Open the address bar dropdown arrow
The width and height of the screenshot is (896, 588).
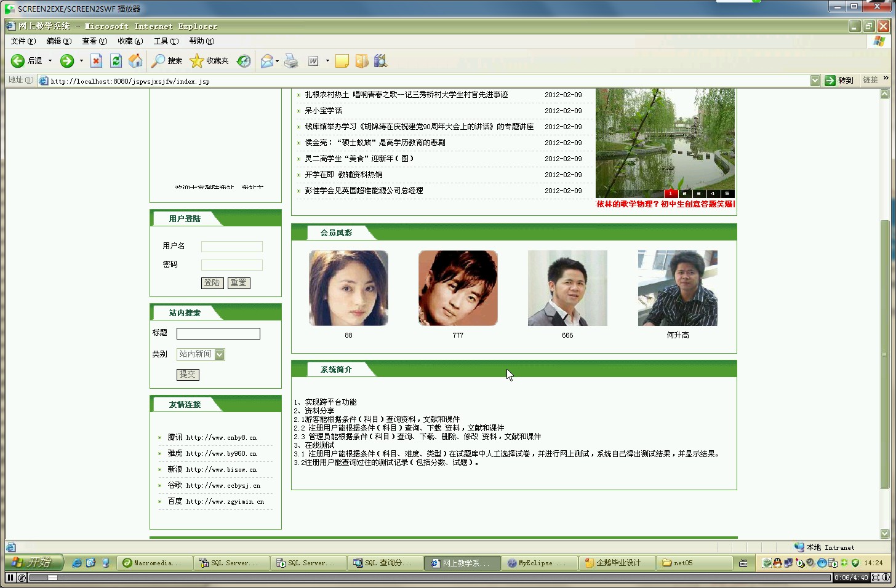815,81
